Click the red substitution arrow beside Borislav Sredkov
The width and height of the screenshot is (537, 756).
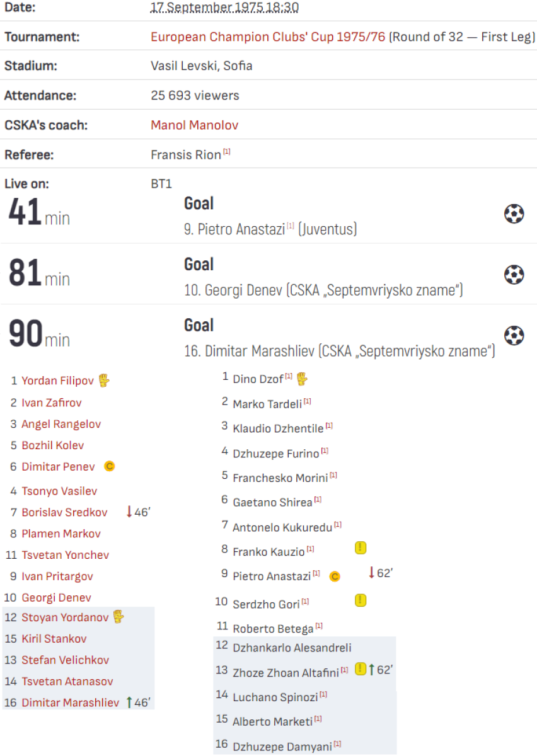point(129,512)
